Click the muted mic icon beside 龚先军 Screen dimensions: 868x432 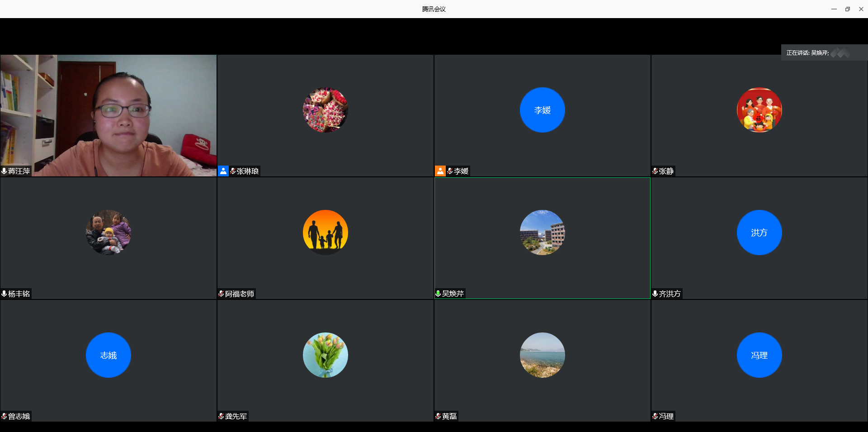[221, 416]
